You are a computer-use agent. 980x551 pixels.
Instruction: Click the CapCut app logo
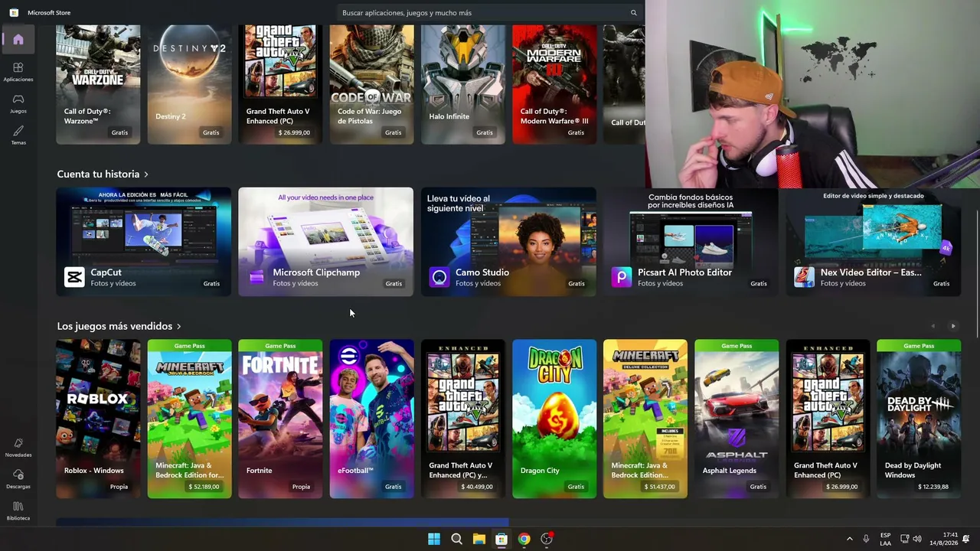point(74,277)
